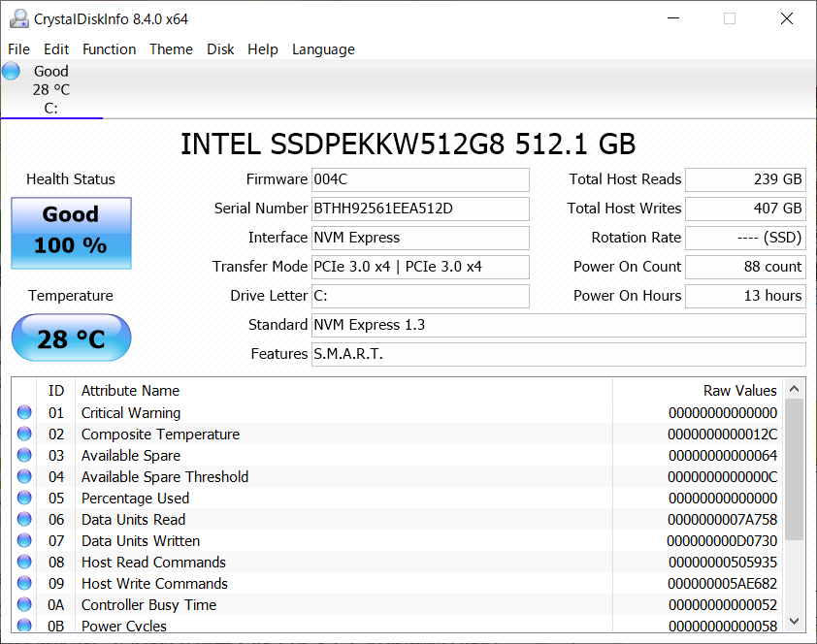Click the blue status orb for drive C:
The image size is (817, 644).
coord(11,71)
